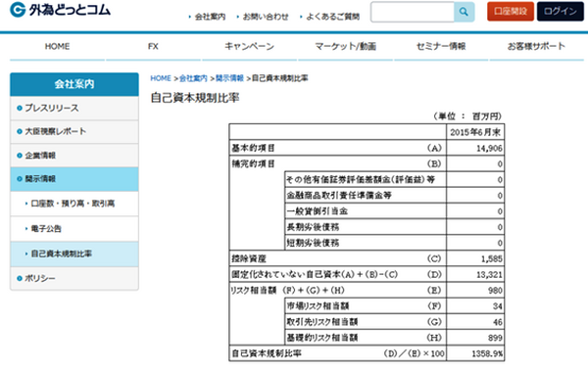Click the ratio value 1358.9%
Screen dimensions: 588x370
(x=487, y=354)
